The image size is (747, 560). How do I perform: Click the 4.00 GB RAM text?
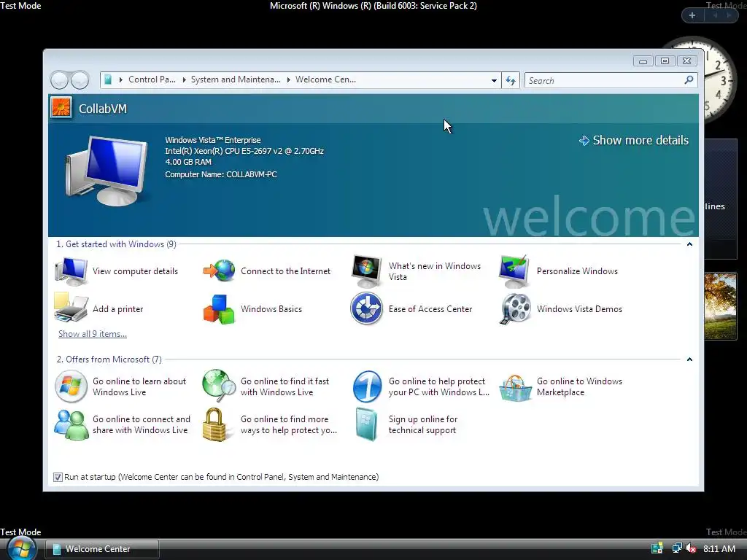click(188, 162)
